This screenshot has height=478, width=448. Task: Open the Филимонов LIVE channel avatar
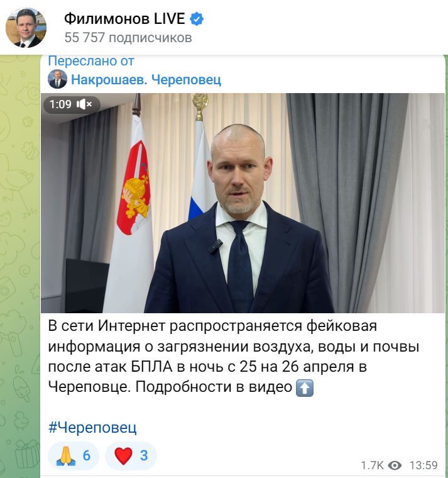click(x=26, y=28)
